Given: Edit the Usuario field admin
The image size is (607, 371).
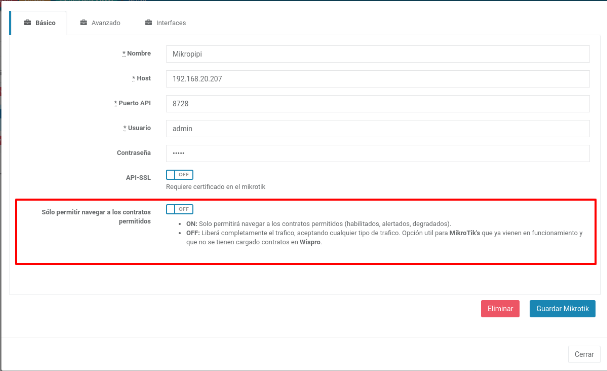Looking at the screenshot, I should (x=378, y=128).
